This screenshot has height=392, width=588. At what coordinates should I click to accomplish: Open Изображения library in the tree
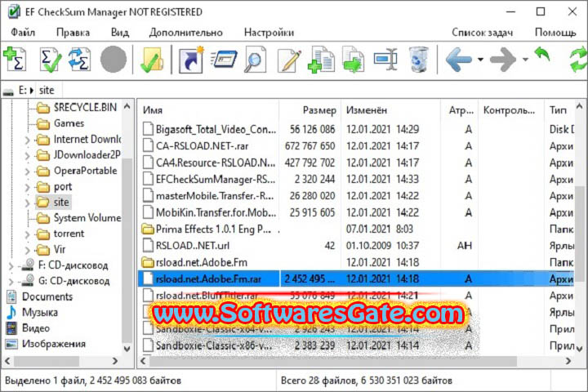pyautogui.click(x=46, y=344)
